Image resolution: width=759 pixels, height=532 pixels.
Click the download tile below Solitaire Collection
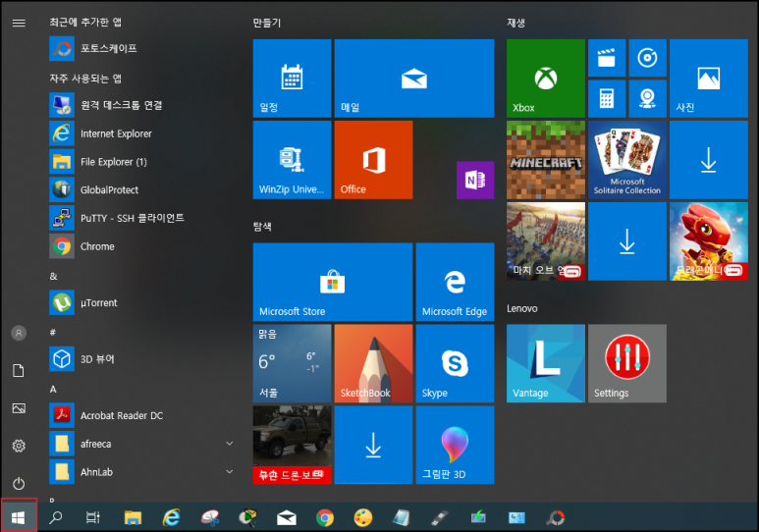coord(626,241)
